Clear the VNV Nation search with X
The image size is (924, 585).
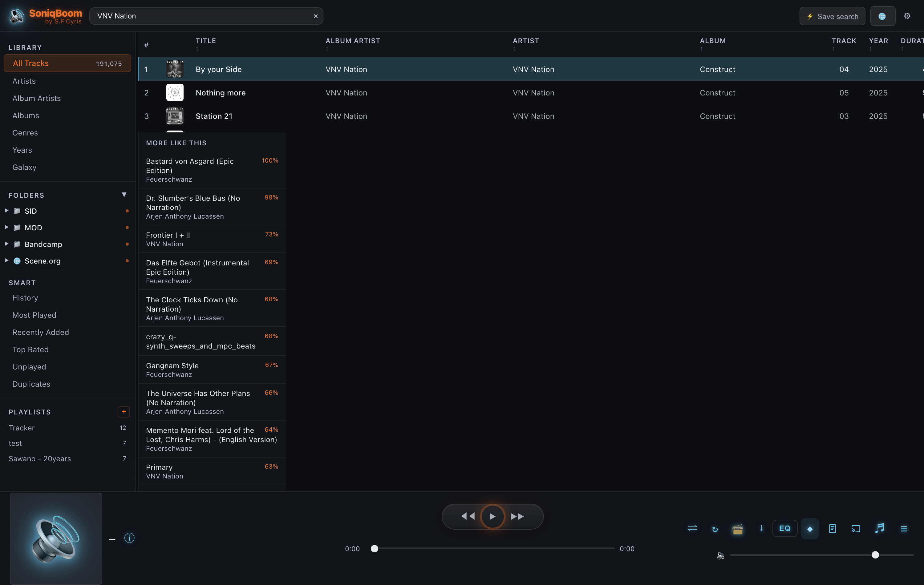[x=316, y=16]
